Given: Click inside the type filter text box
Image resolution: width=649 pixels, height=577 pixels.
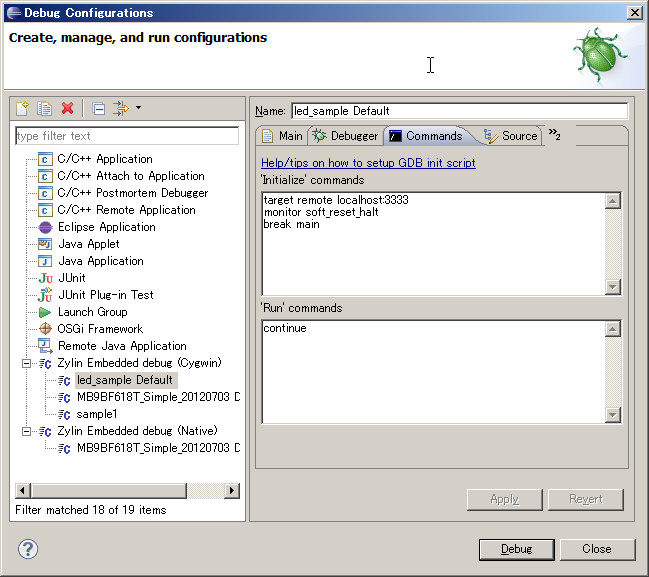Looking at the screenshot, I should pyautogui.click(x=127, y=136).
